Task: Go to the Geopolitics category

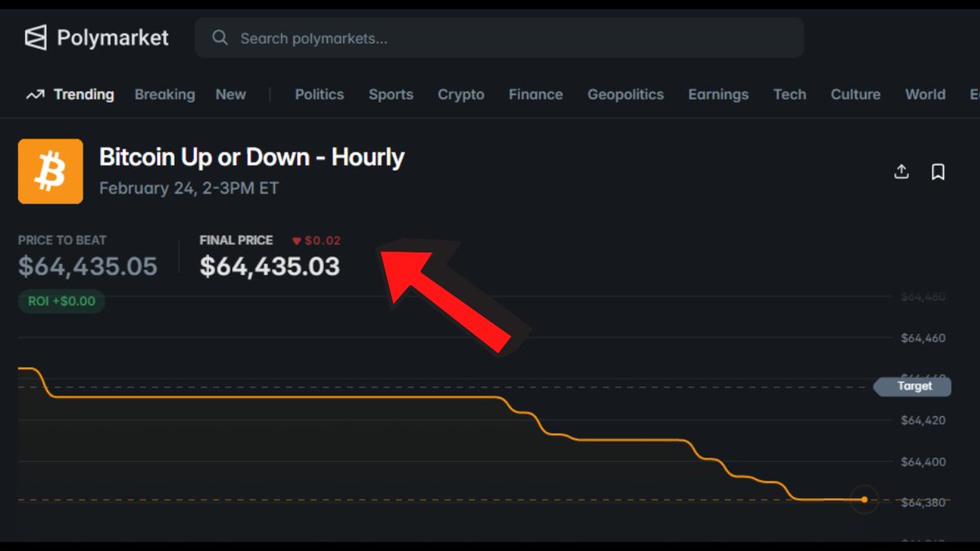Action: (626, 95)
